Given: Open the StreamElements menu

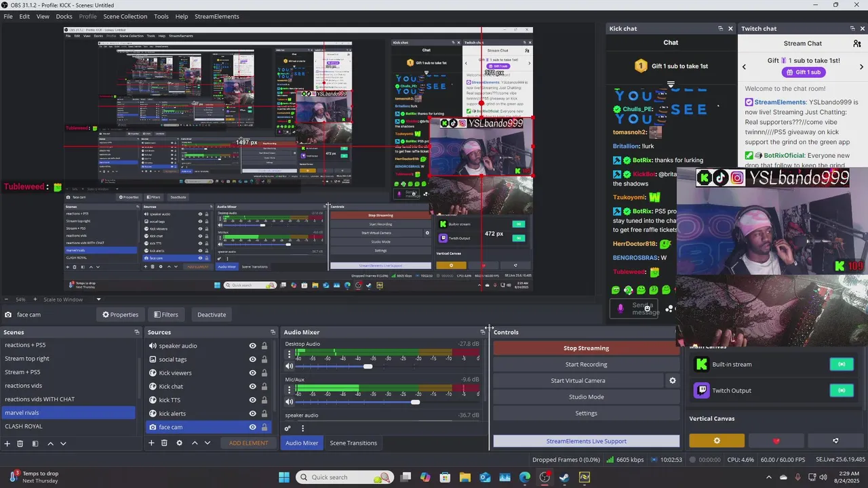Looking at the screenshot, I should (x=217, y=16).
